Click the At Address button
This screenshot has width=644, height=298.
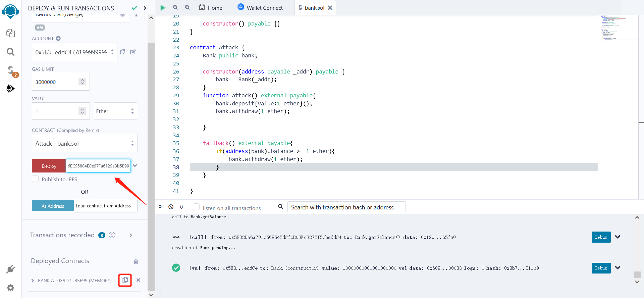click(53, 206)
